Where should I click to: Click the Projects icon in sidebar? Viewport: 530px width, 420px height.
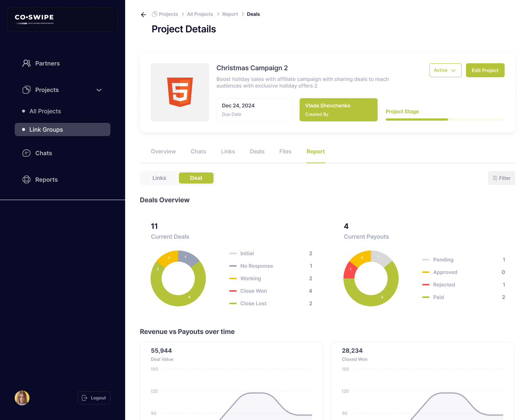[26, 90]
